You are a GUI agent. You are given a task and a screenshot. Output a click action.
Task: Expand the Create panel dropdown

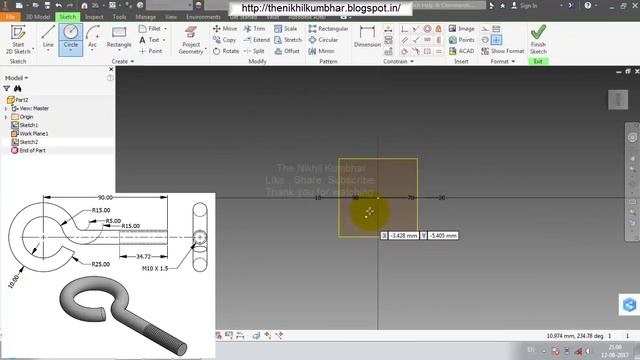(123, 61)
